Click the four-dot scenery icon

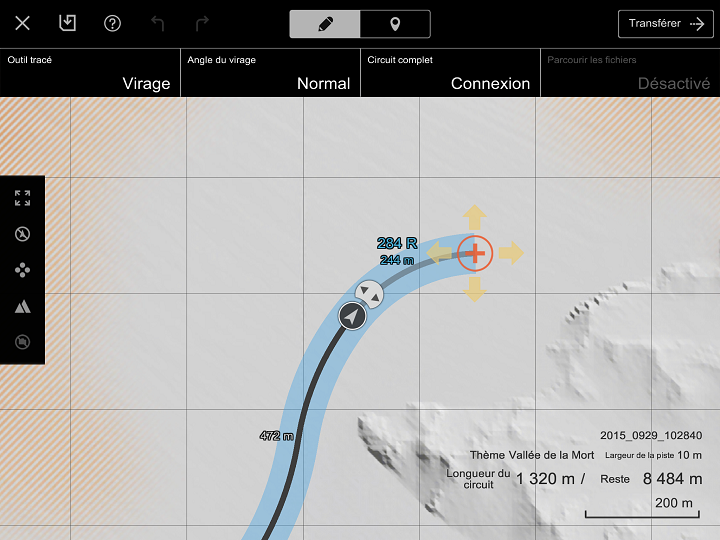[22, 270]
